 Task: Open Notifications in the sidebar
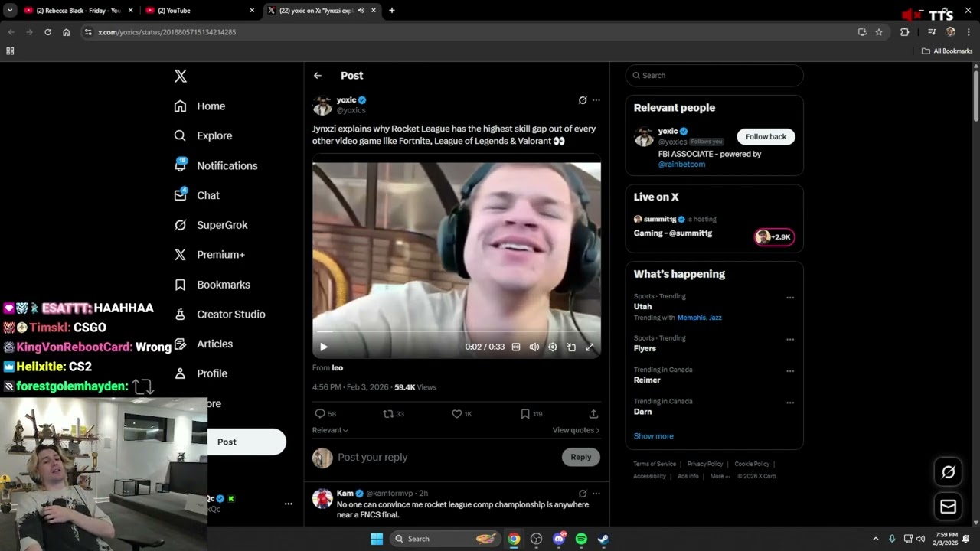point(216,165)
